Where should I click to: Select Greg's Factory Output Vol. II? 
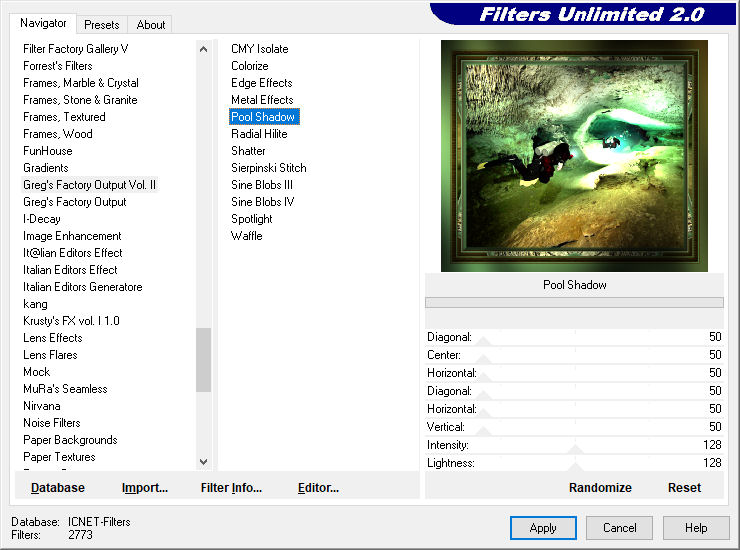point(89,185)
